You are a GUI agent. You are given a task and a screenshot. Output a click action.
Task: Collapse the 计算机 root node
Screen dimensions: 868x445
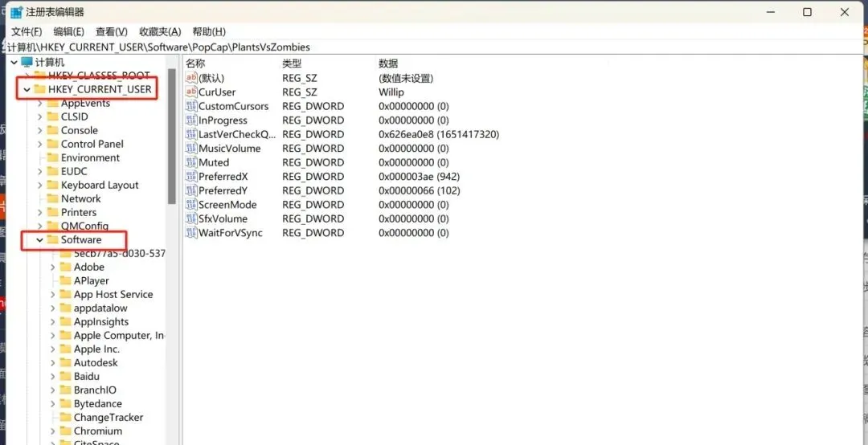[x=14, y=62]
